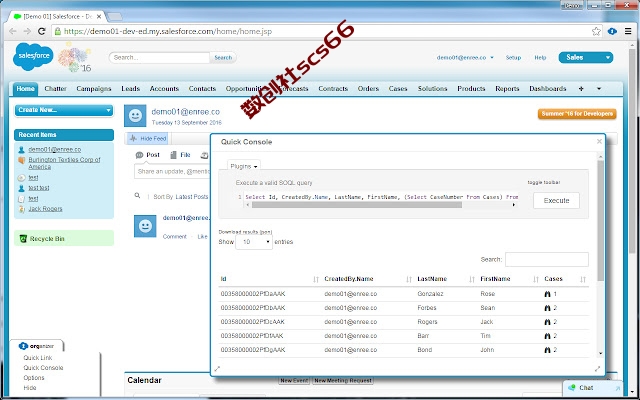640x400 pixels.
Task: Click the New Meeting Request button
Action: tap(343, 380)
